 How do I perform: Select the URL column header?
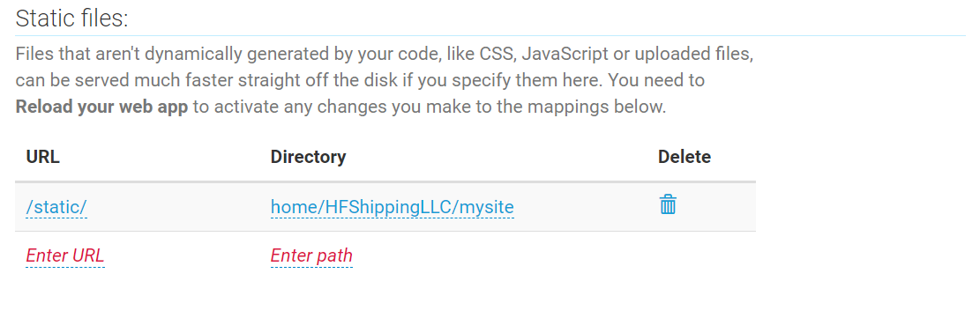43,157
